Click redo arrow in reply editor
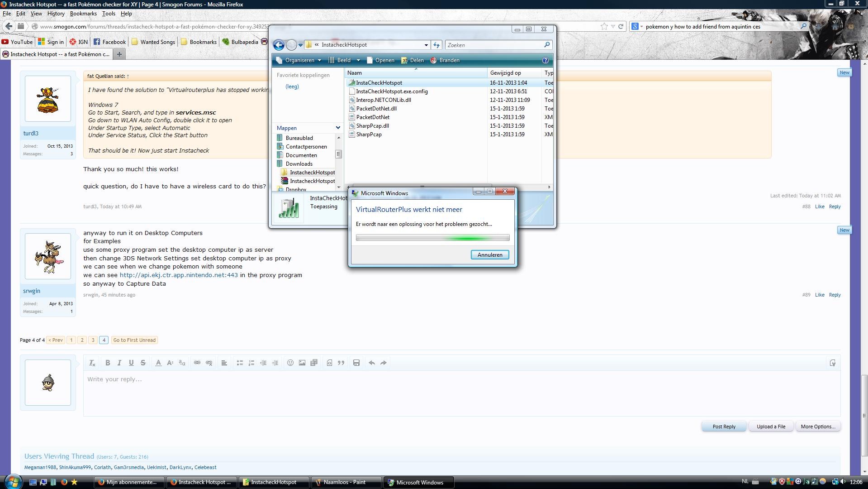The height and width of the screenshot is (489, 868). (x=384, y=363)
